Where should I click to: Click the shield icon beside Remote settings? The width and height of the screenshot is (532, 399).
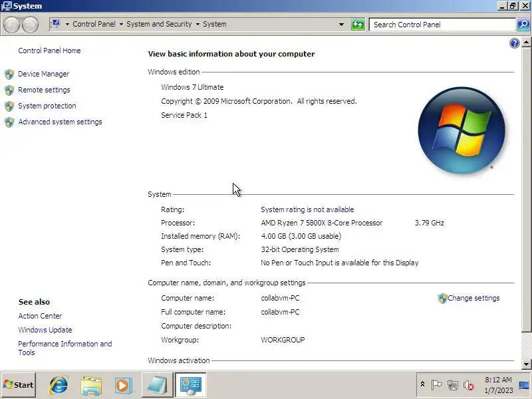pos(9,90)
